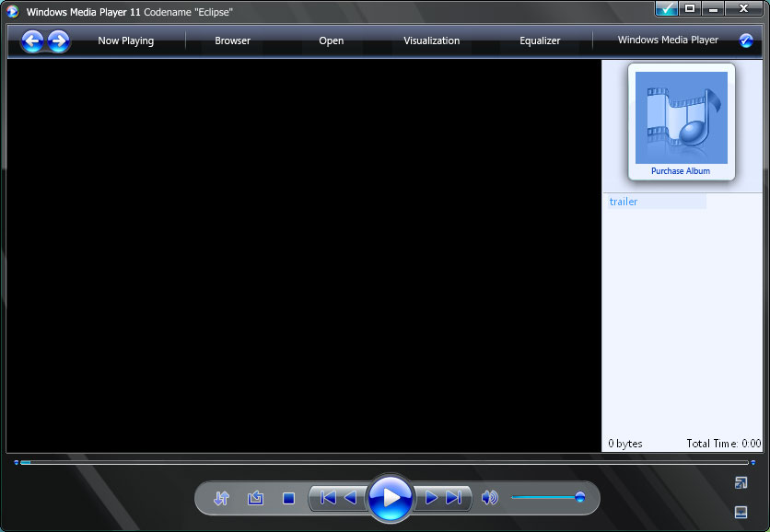The image size is (770, 532).
Task: Click the blue back arrow button
Action: pos(33,40)
